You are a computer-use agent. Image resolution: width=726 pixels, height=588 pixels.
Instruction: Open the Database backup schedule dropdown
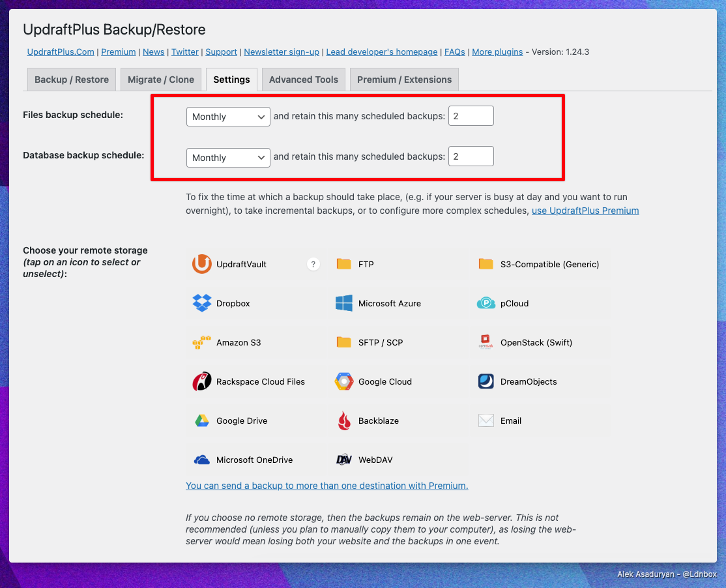[x=228, y=157]
